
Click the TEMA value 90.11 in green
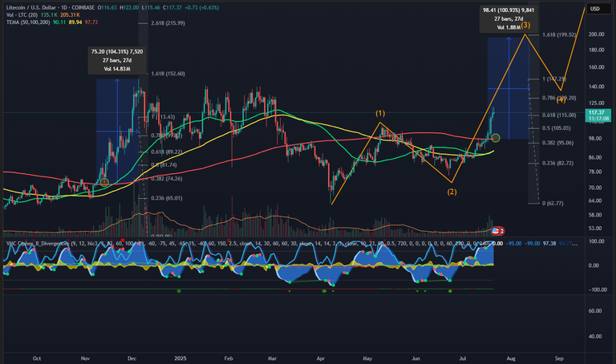59,22
